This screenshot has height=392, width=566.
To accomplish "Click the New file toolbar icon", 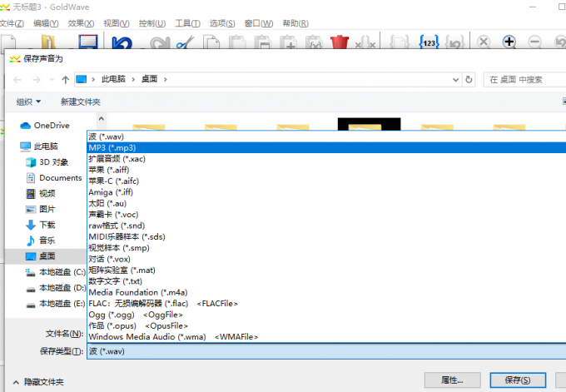I will pos(8,42).
